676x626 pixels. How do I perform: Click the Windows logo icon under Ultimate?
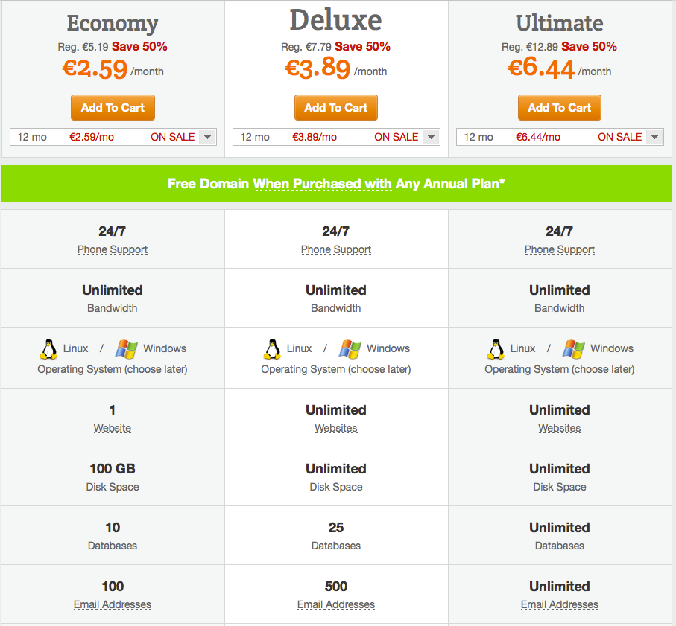(573, 349)
